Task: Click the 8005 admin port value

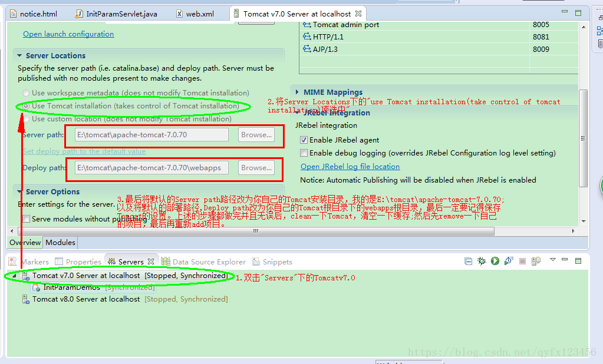Action: pyautogui.click(x=541, y=25)
